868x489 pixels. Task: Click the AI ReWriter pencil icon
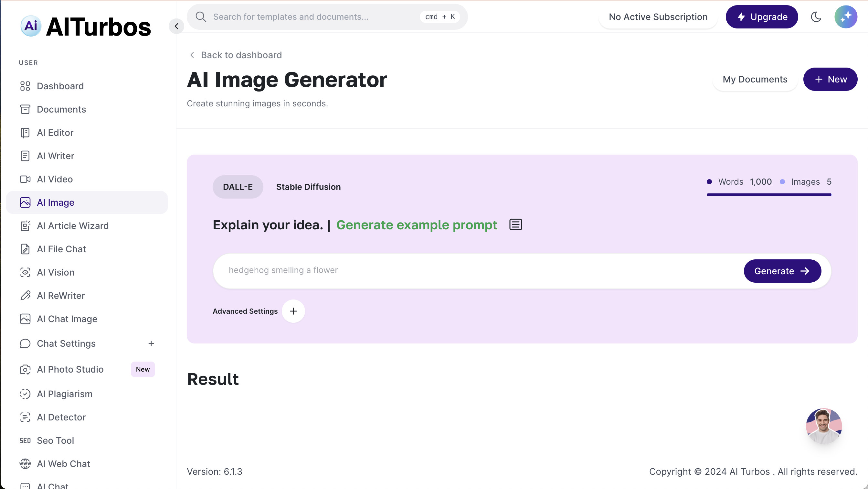[x=25, y=295]
